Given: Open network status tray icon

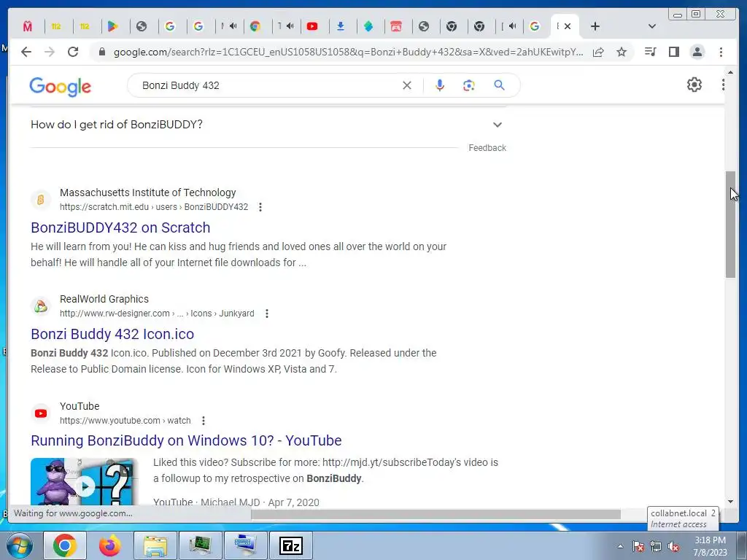Looking at the screenshot, I should [656, 547].
